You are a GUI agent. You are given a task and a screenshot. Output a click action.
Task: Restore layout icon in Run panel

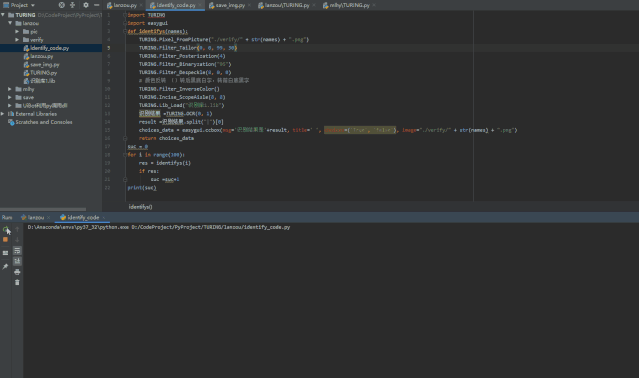pyautogui.click(x=5, y=253)
